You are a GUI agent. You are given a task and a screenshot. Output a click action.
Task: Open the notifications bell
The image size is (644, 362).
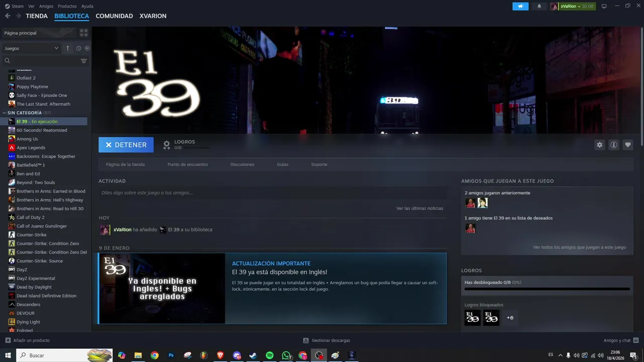539,6
